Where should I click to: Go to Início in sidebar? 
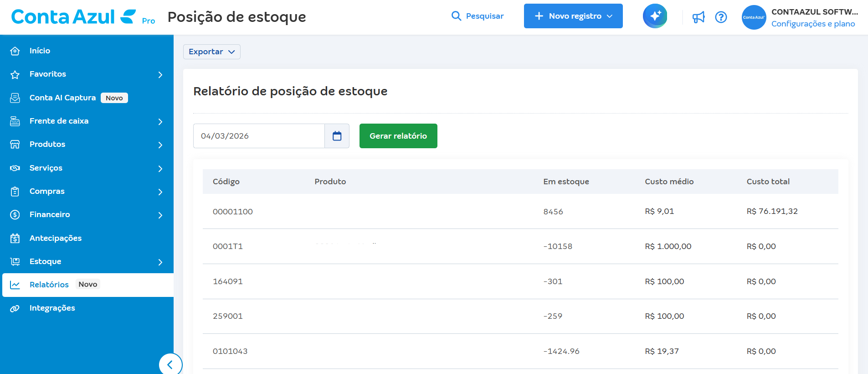(40, 51)
